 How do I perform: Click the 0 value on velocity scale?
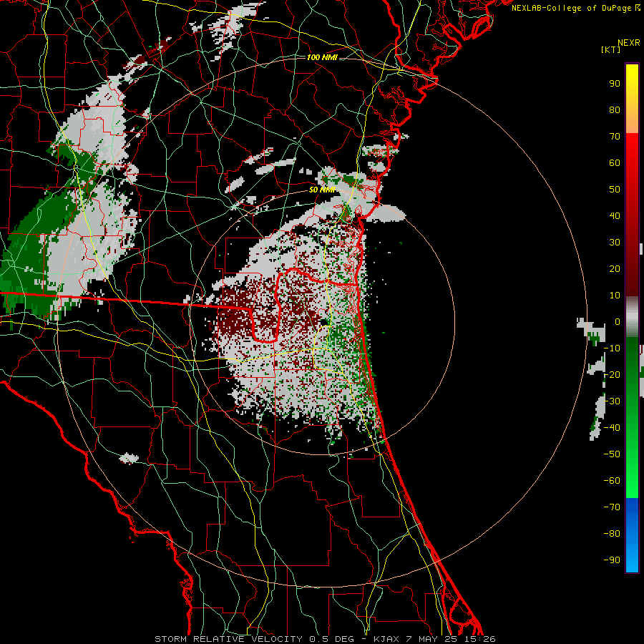click(x=618, y=322)
